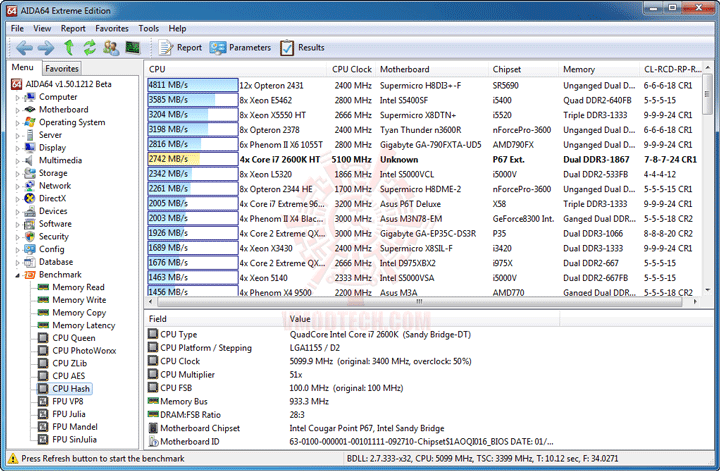Expand the Storage tree node
The image size is (720, 471).
pyautogui.click(x=17, y=174)
